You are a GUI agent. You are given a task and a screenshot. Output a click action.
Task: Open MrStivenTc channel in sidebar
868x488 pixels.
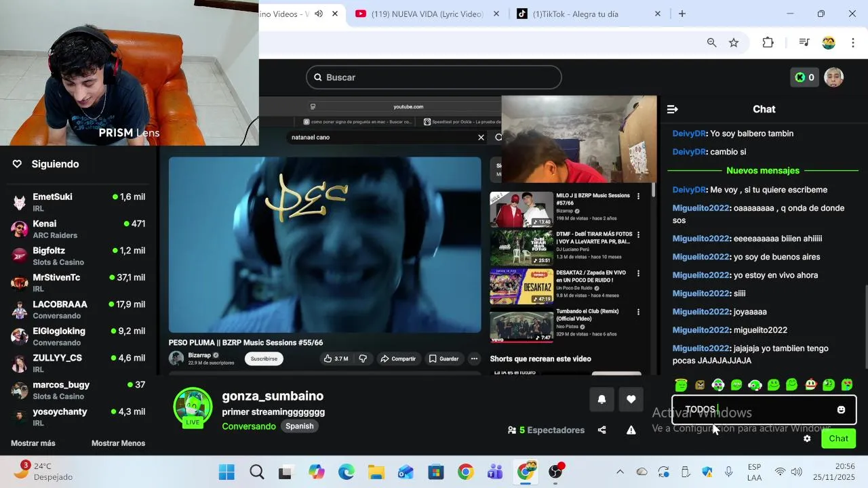(78, 283)
